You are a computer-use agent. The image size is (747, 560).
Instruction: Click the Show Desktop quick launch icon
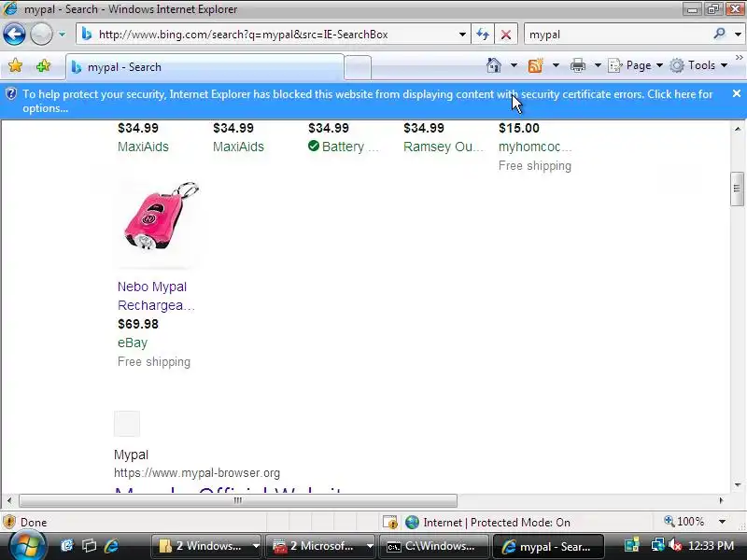[x=67, y=546]
